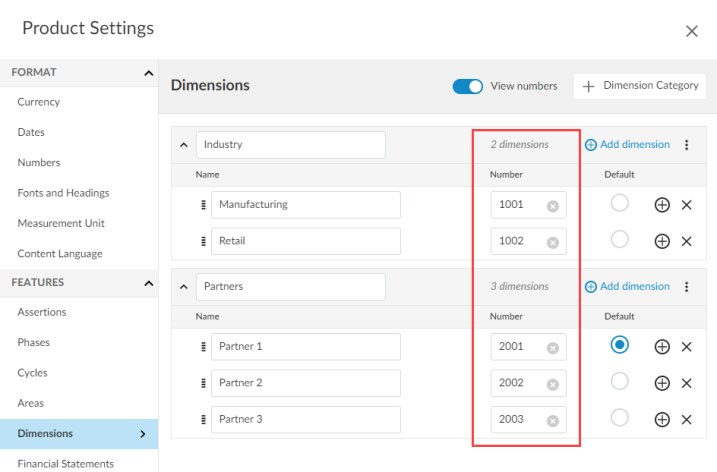The width and height of the screenshot is (717, 472).
Task: Click the plus icon on Manufacturing row
Action: [x=661, y=205]
